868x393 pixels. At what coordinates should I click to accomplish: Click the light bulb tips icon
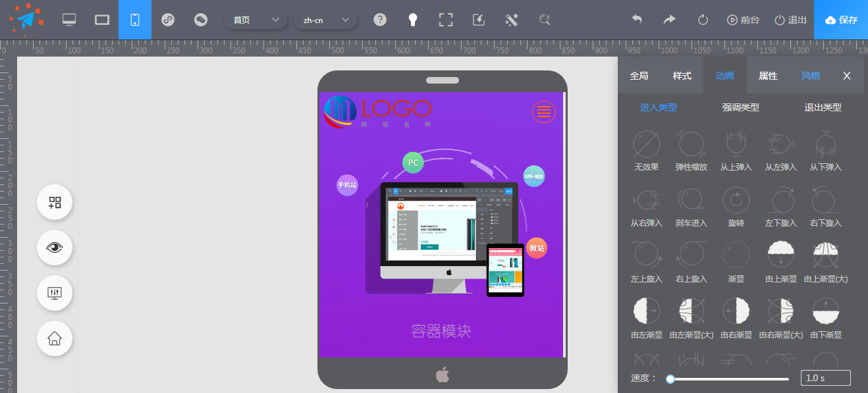click(x=413, y=20)
